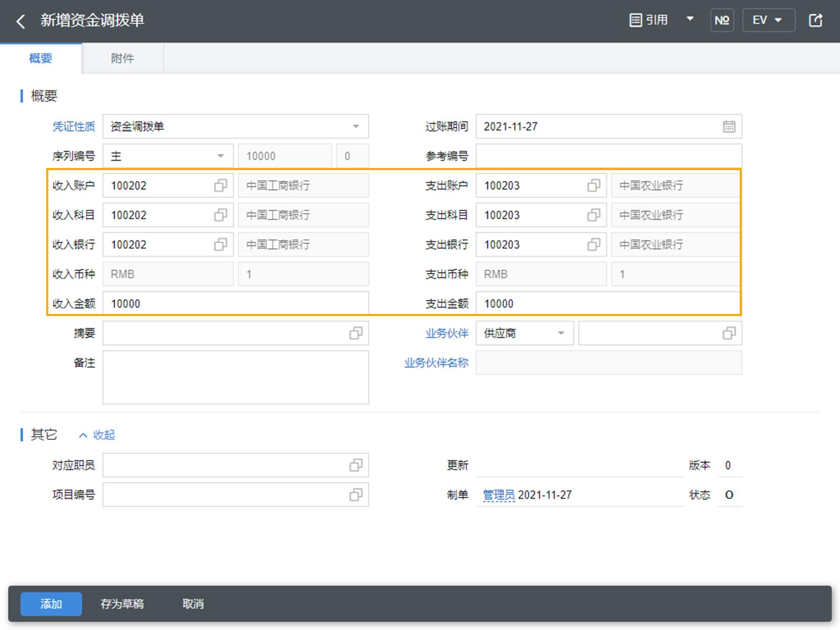
Task: Click the 添加 button
Action: click(x=51, y=604)
